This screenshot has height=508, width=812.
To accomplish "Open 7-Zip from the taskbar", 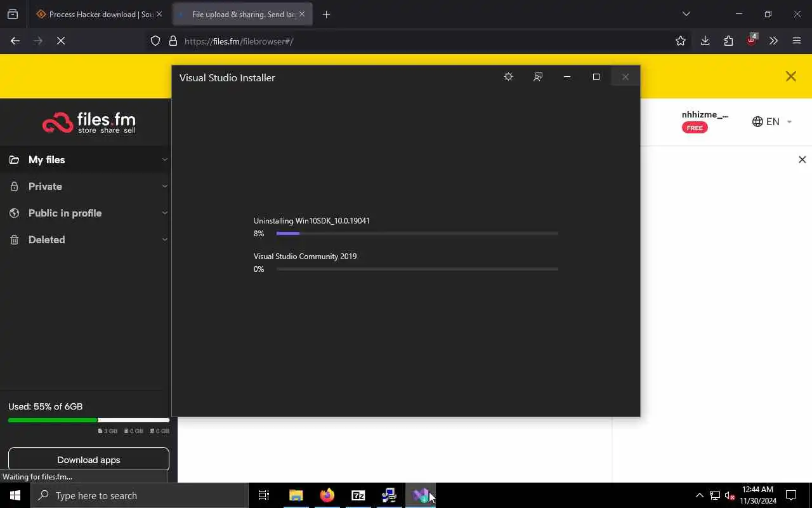I will 358,495.
